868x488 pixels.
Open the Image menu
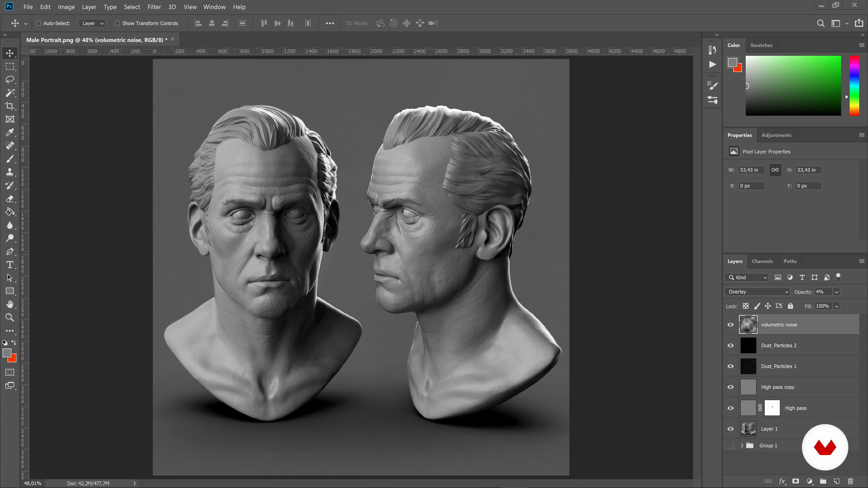(66, 7)
